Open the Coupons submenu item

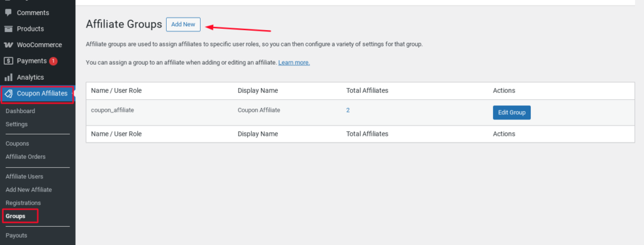click(17, 144)
